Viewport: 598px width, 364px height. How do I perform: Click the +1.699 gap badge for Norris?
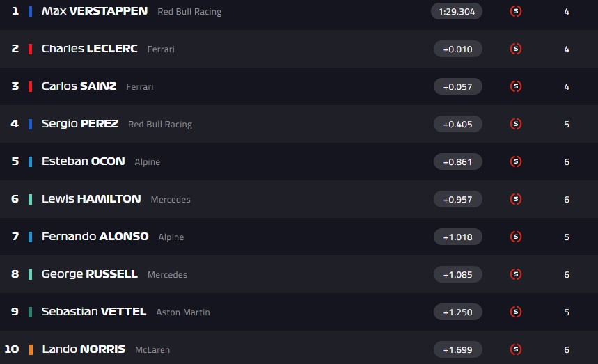pyautogui.click(x=457, y=349)
